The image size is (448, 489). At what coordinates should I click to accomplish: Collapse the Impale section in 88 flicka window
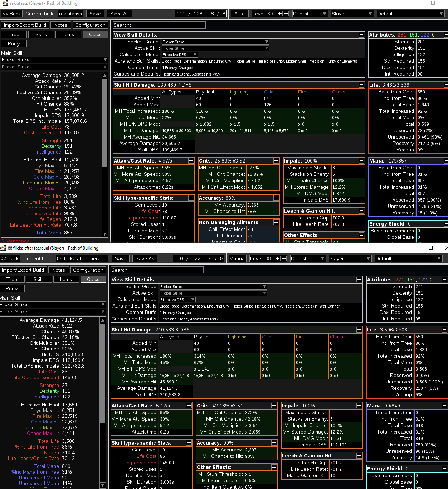click(359, 406)
